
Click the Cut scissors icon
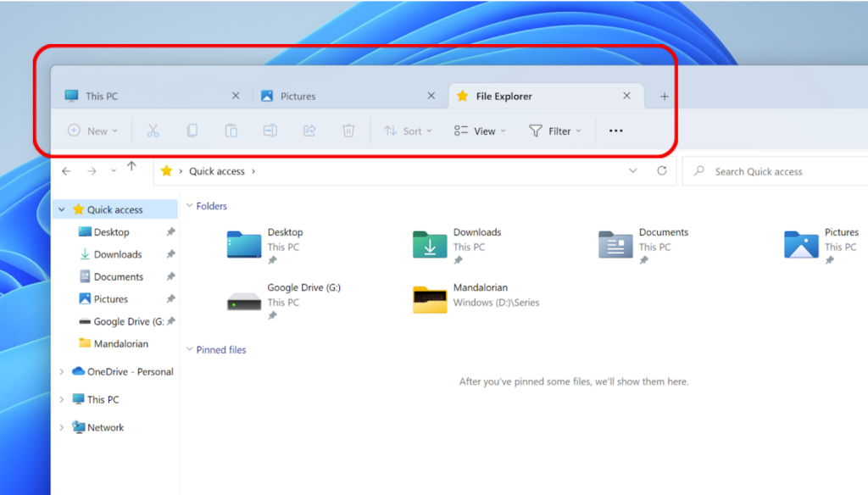[x=153, y=131]
